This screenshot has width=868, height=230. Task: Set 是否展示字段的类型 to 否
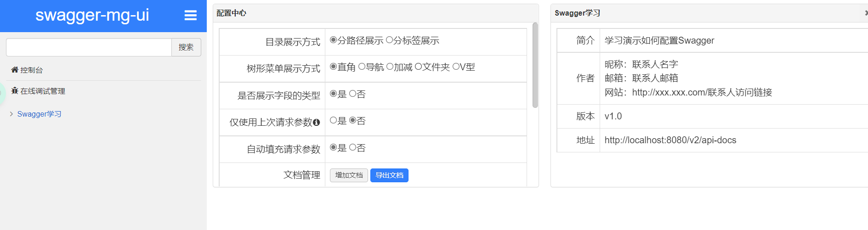tap(352, 94)
